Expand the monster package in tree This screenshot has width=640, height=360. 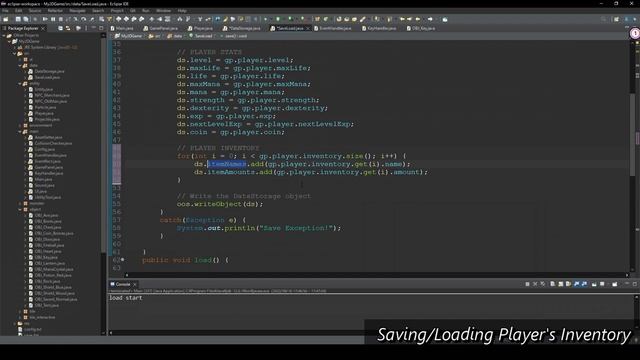coord(20,203)
